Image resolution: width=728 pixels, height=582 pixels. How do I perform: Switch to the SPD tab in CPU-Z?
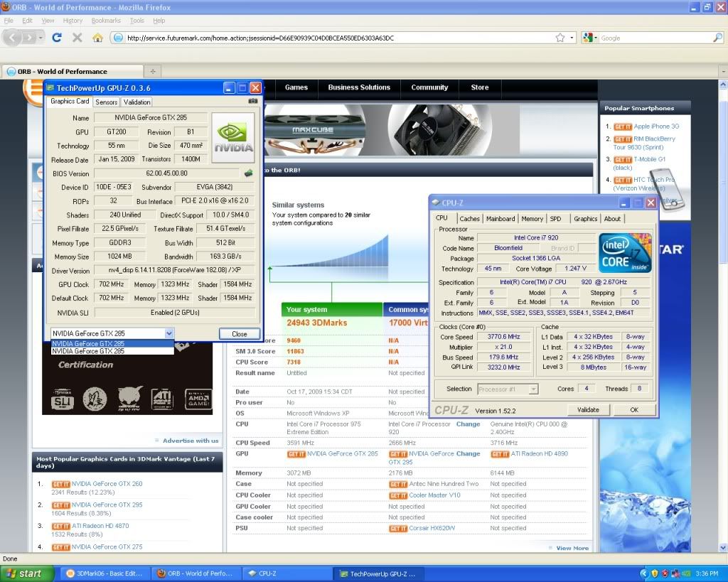click(x=556, y=219)
